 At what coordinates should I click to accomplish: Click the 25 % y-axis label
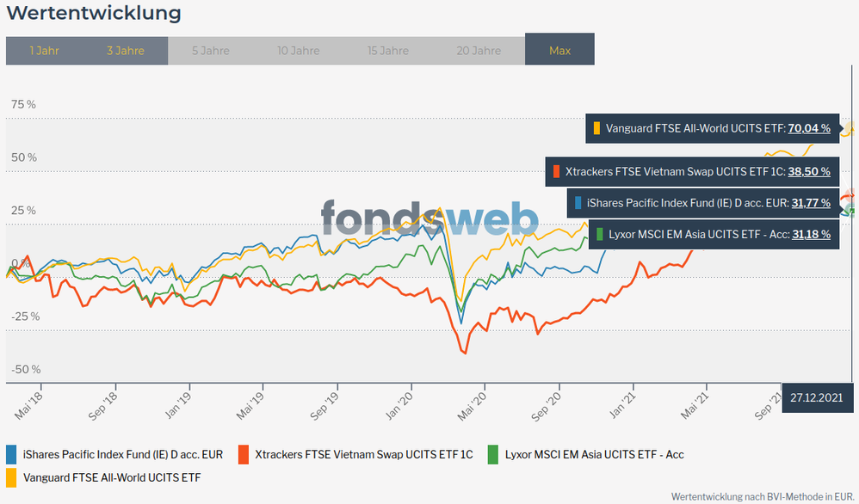[x=23, y=211]
